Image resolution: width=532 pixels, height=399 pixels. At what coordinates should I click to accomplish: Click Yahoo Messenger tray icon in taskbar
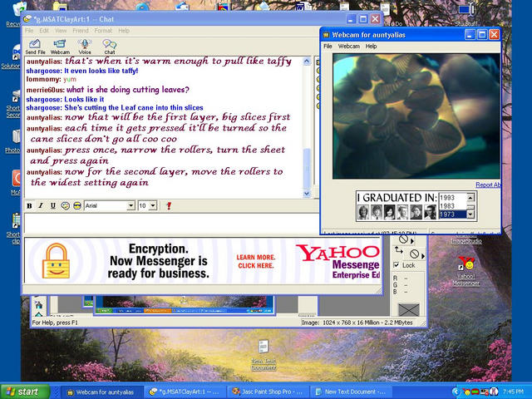[467, 392]
